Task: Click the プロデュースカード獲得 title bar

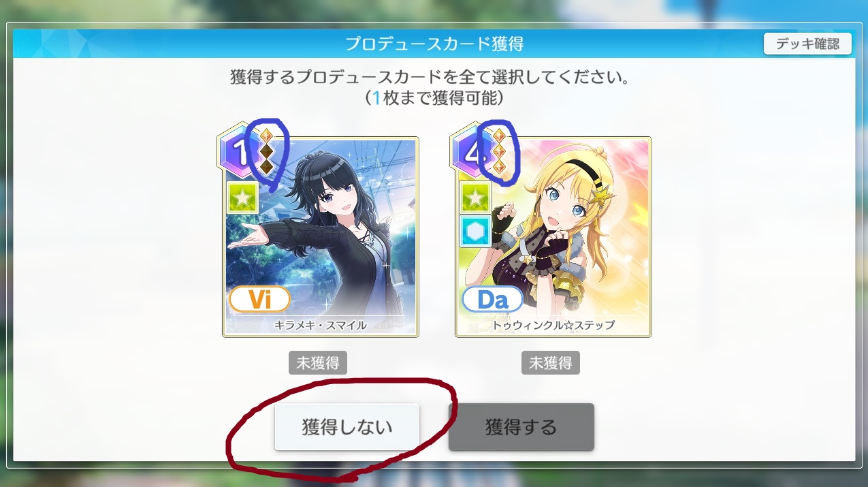Action: coord(434,44)
